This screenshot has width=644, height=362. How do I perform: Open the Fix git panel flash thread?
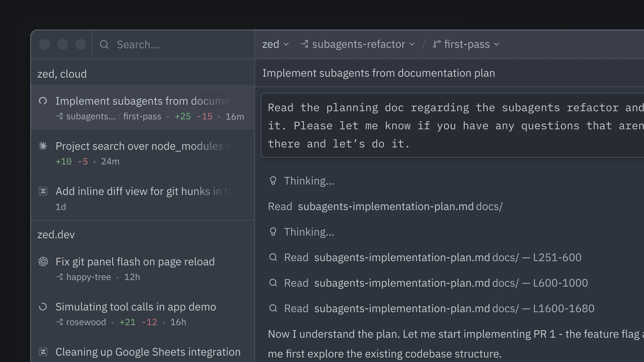[135, 262]
